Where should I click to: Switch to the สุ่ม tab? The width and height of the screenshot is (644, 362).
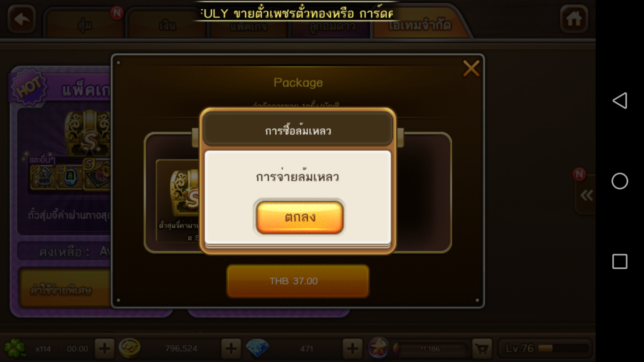point(85,24)
